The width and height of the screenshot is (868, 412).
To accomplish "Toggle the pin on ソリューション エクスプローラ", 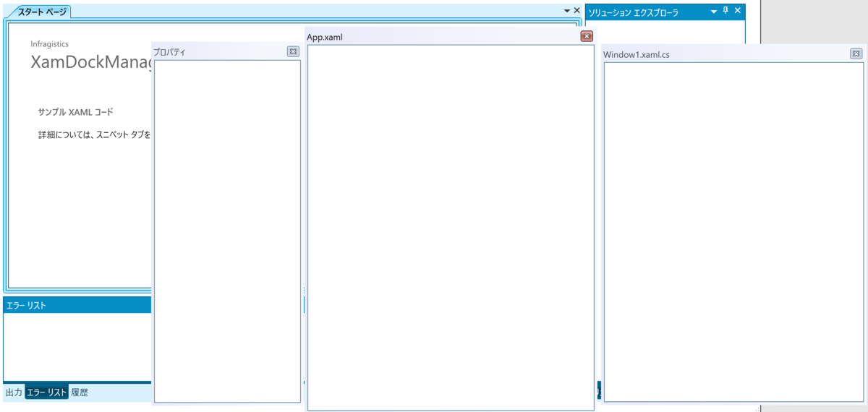I will [x=726, y=11].
